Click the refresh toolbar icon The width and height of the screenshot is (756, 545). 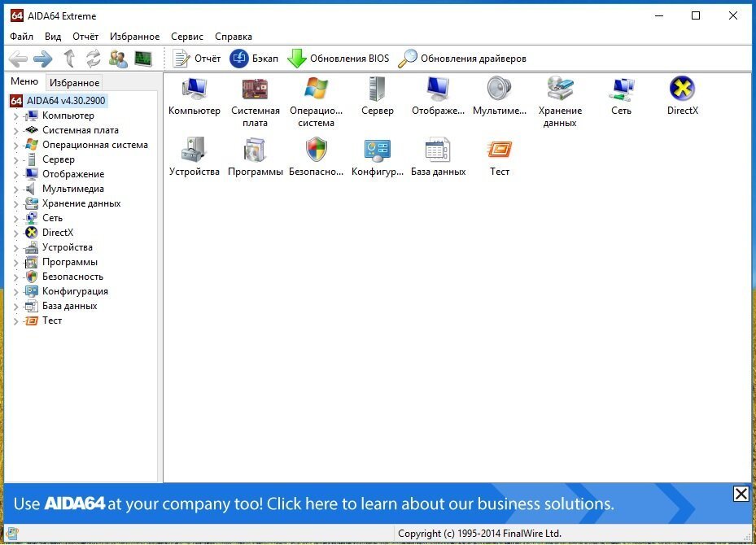click(x=94, y=59)
